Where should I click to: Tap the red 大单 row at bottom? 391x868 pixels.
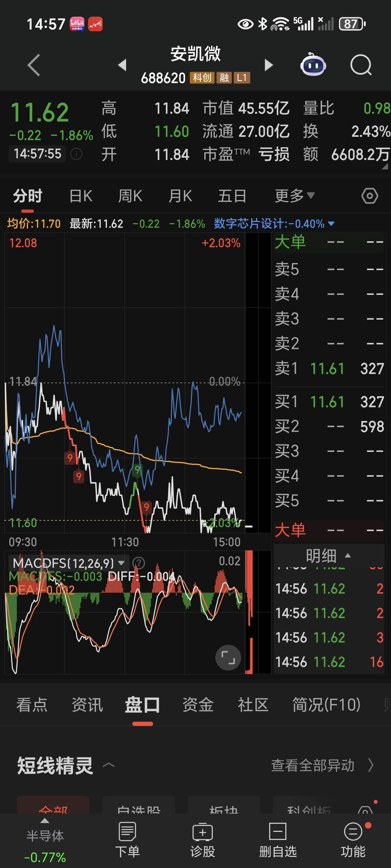[329, 530]
